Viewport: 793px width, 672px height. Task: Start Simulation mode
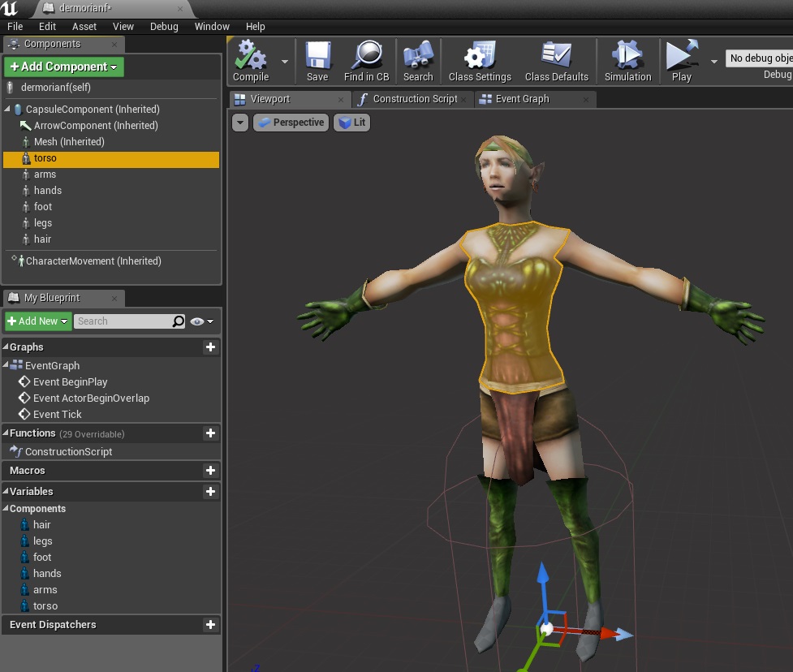point(627,61)
